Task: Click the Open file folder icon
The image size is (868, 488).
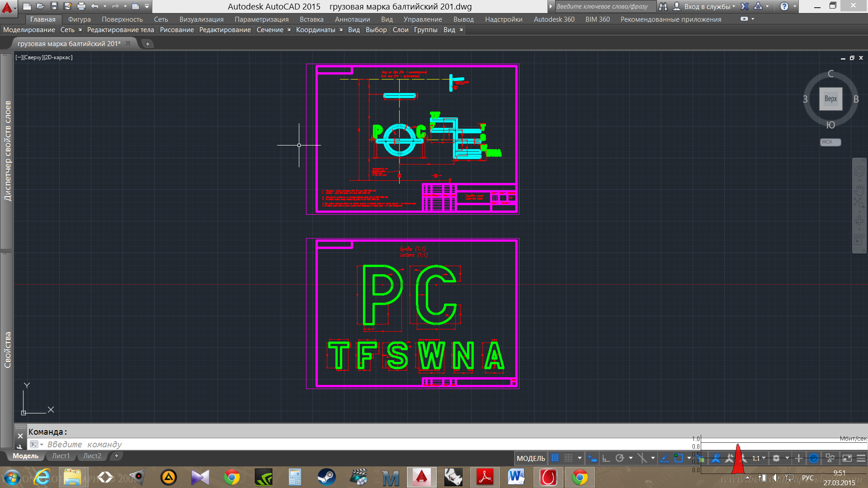Action: [x=41, y=6]
